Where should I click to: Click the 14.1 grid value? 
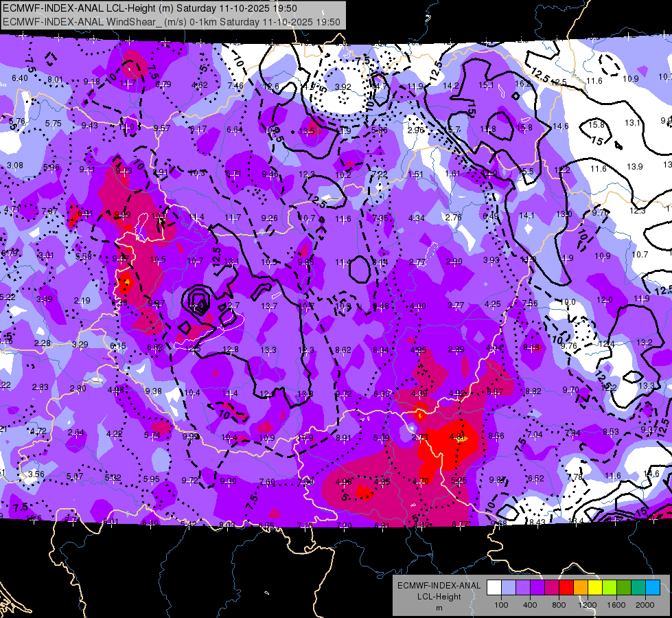526,216
